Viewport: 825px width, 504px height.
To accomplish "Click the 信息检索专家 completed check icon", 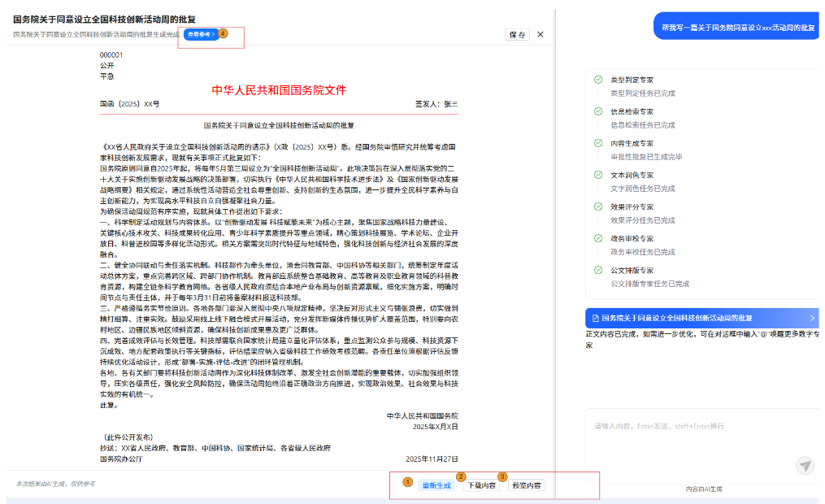I will (x=598, y=111).
